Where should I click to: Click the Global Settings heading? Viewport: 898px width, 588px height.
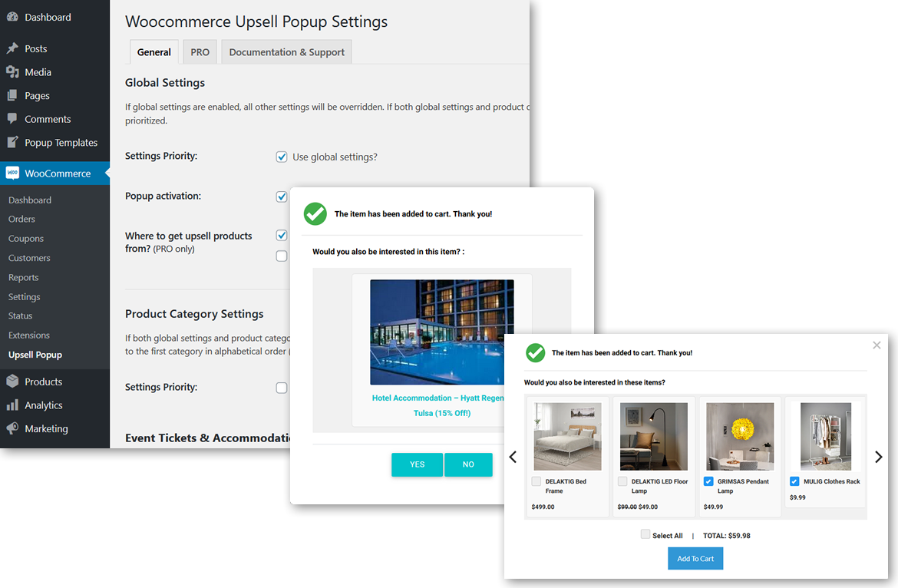(x=165, y=83)
